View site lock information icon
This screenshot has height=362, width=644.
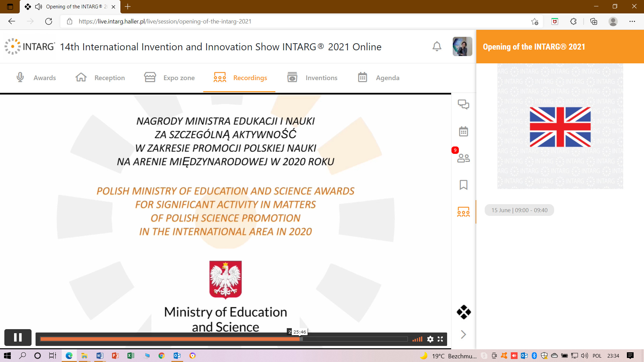click(x=69, y=21)
